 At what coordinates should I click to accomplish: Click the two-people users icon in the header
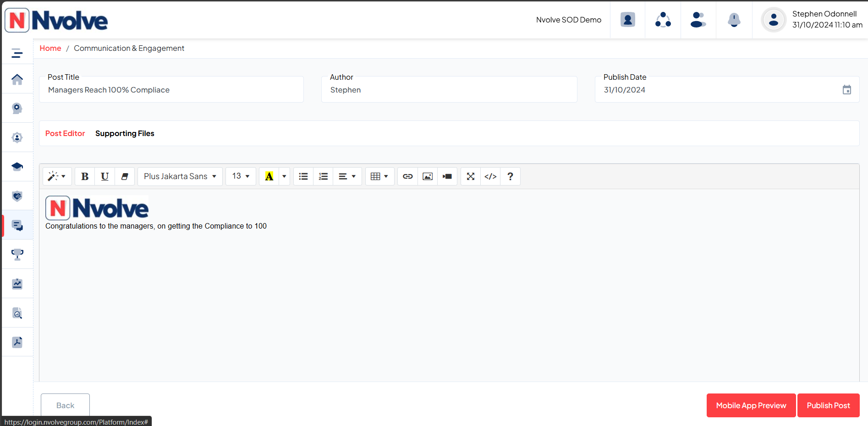(698, 20)
